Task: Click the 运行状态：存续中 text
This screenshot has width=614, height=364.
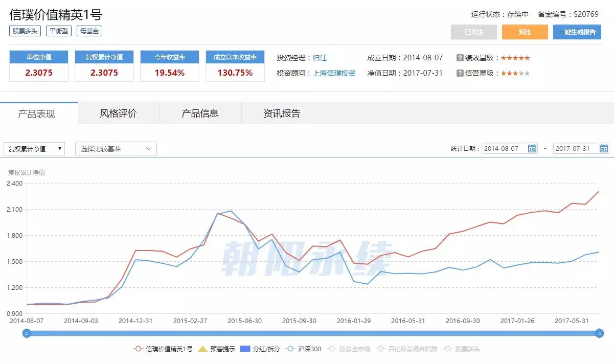Action: [x=500, y=14]
